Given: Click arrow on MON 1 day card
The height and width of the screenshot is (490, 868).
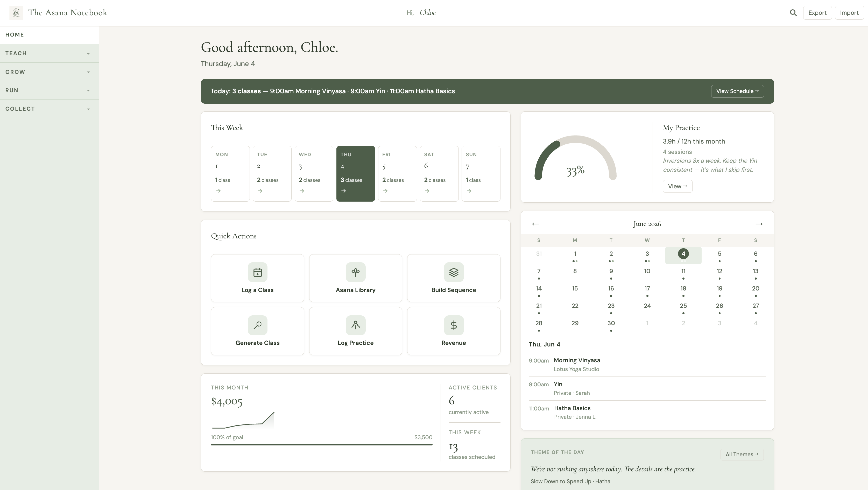Looking at the screenshot, I should (218, 191).
